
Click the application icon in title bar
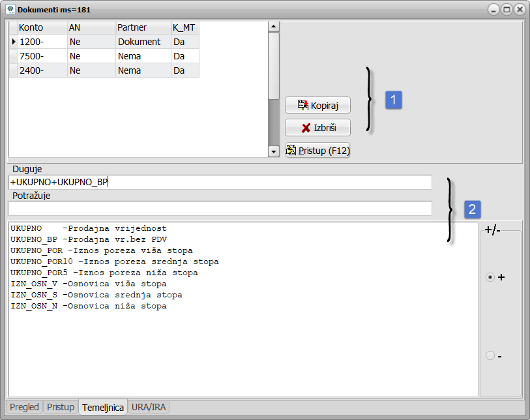10,10
